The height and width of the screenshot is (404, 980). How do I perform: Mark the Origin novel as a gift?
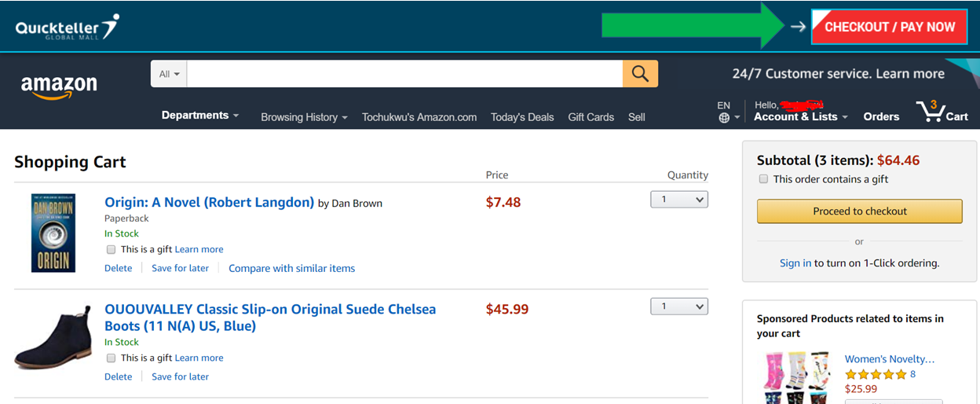tap(111, 249)
